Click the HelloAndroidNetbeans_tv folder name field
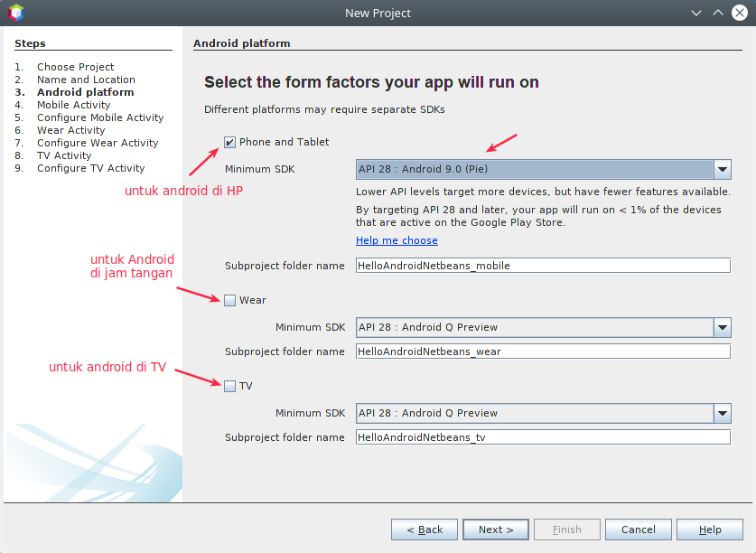 tap(542, 436)
